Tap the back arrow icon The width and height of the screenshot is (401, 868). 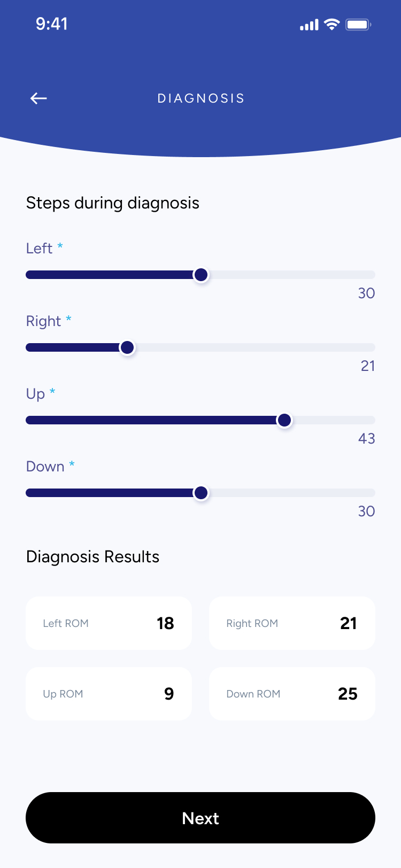tap(38, 98)
